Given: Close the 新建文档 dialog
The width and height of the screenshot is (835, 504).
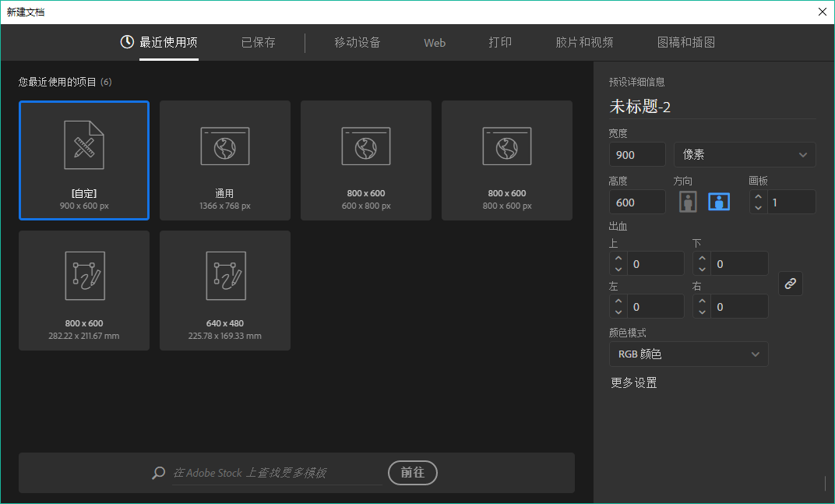Looking at the screenshot, I should coord(823,12).
